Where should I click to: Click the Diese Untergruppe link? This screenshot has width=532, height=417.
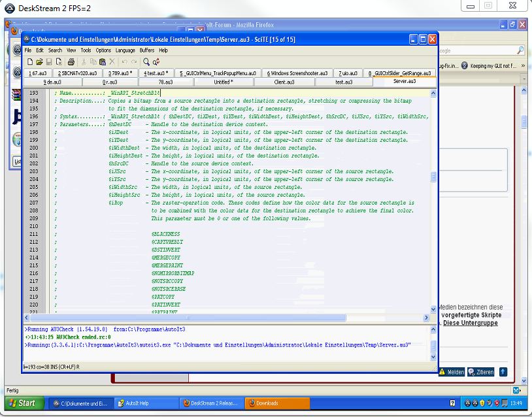[471, 323]
